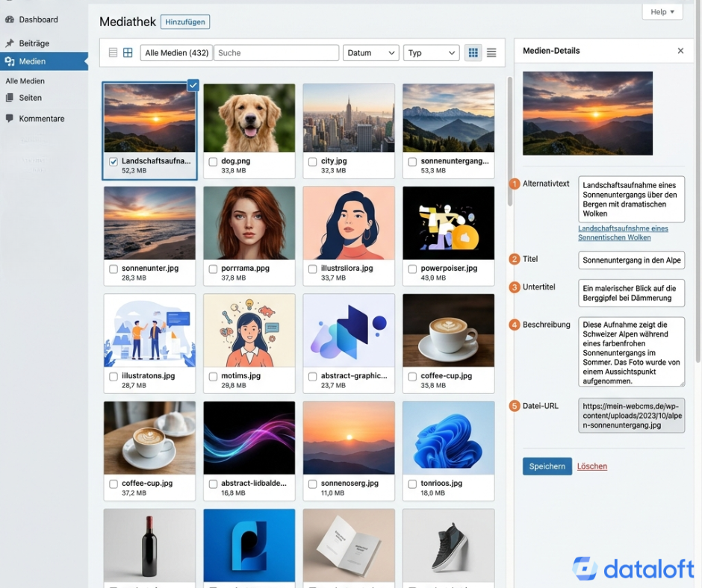Open the Help dropdown
This screenshot has height=588, width=702.
tap(662, 12)
